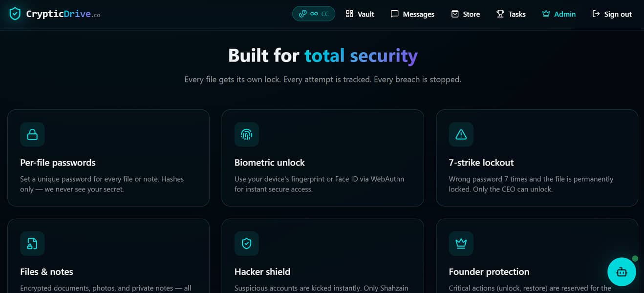Click the Tasks trophy icon
Image resolution: width=644 pixels, height=293 pixels.
(x=500, y=14)
